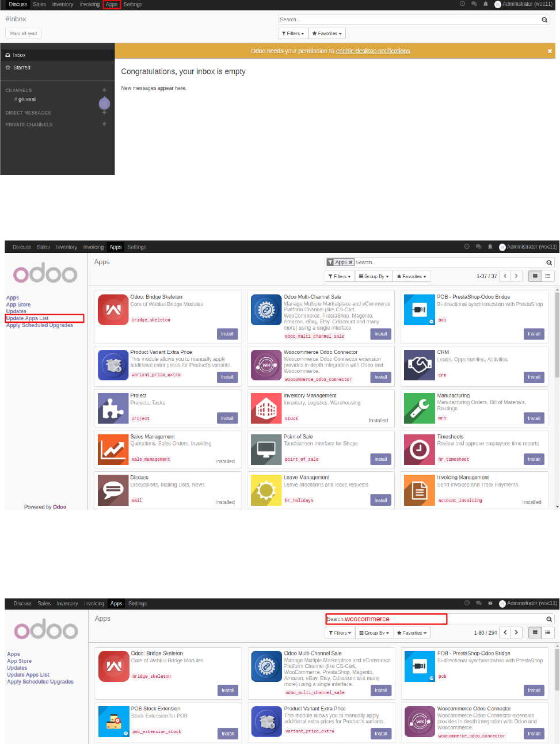
Task: Switch to list view on the 1-37 / 37 page
Action: pyautogui.click(x=547, y=276)
